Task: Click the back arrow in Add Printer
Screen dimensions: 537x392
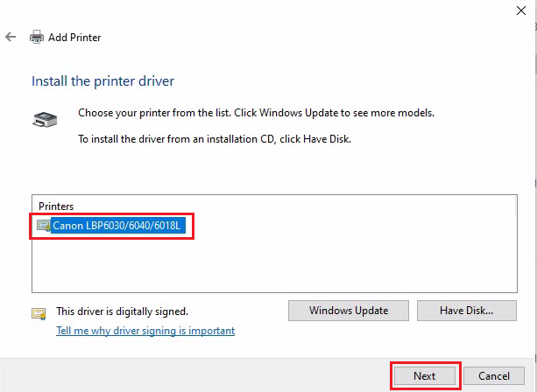Action: [11, 38]
